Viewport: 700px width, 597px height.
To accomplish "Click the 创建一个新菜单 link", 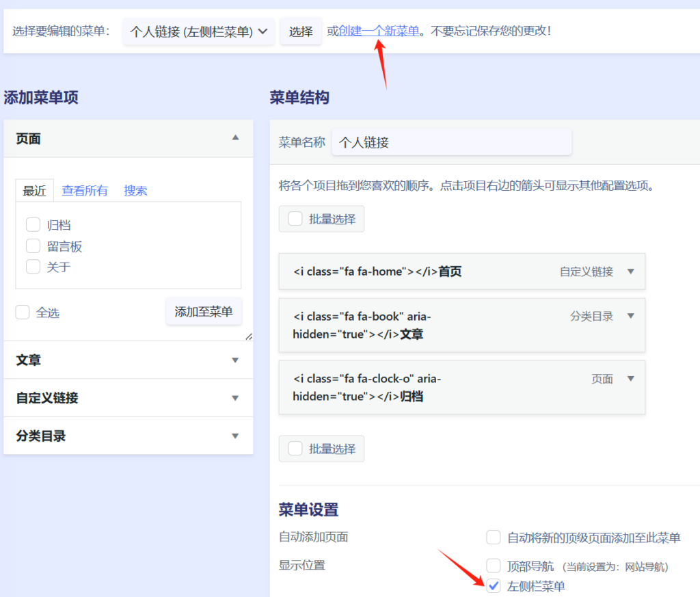I will tap(379, 31).
